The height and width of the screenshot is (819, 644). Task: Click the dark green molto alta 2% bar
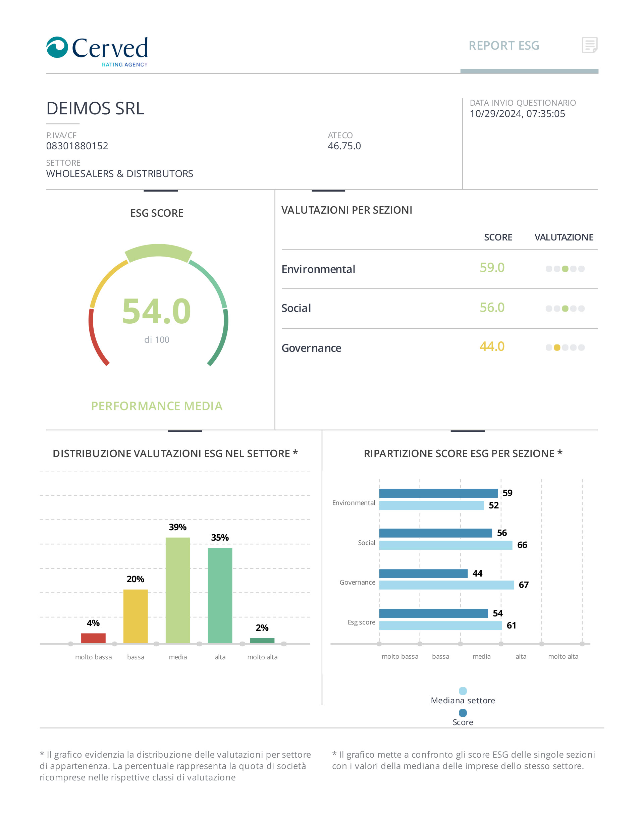click(x=262, y=641)
